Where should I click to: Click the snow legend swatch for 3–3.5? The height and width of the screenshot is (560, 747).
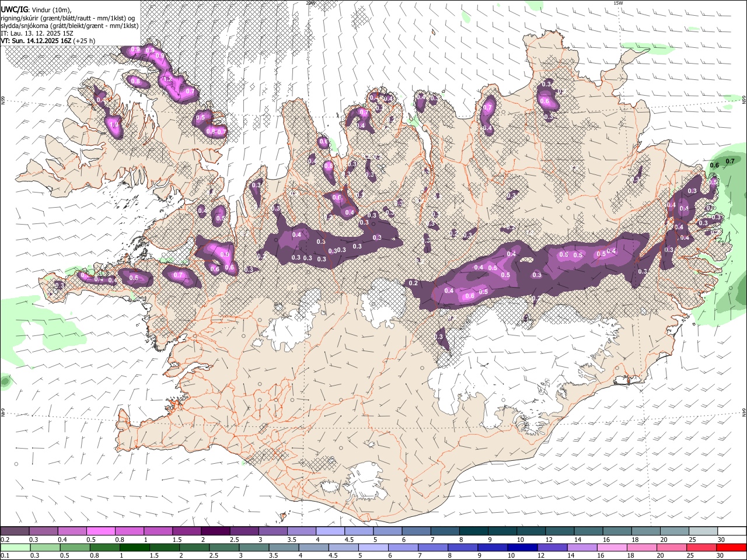(273, 531)
